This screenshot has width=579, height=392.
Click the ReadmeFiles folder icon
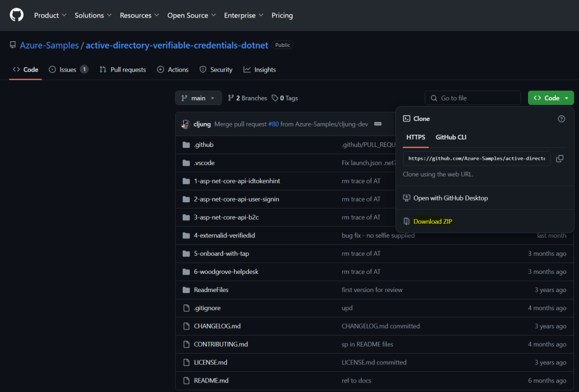pyautogui.click(x=186, y=290)
